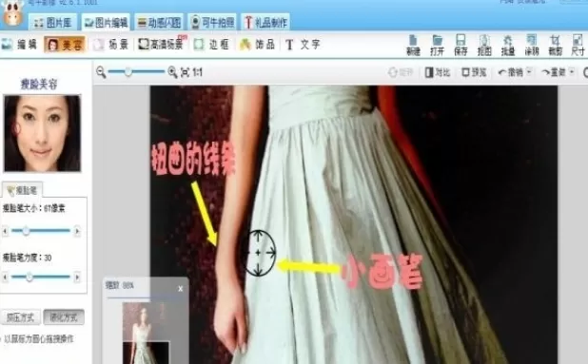Select the 瘦脸笔 tab
The image size is (588, 364).
(x=22, y=190)
